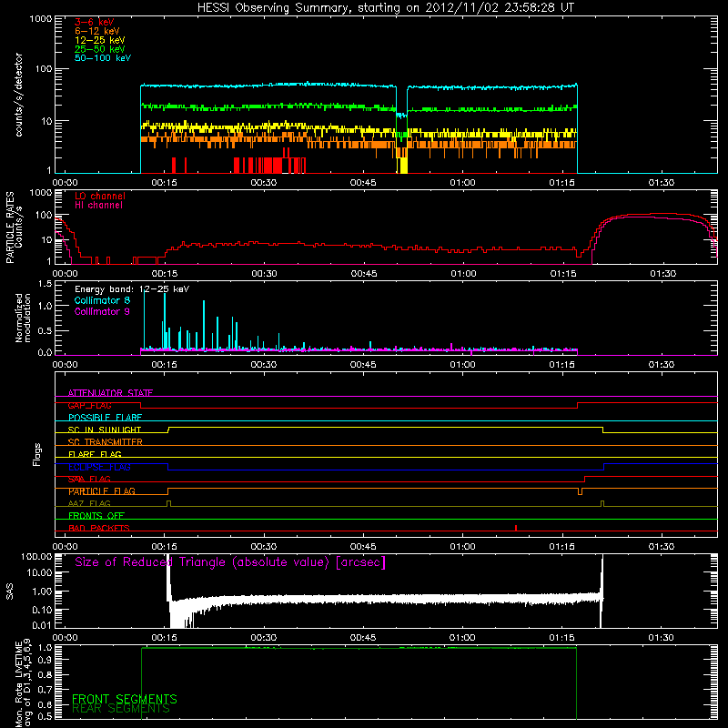This screenshot has height=728, width=728.
Task: Click the FLARE_FLAG label
Action: tap(95, 454)
